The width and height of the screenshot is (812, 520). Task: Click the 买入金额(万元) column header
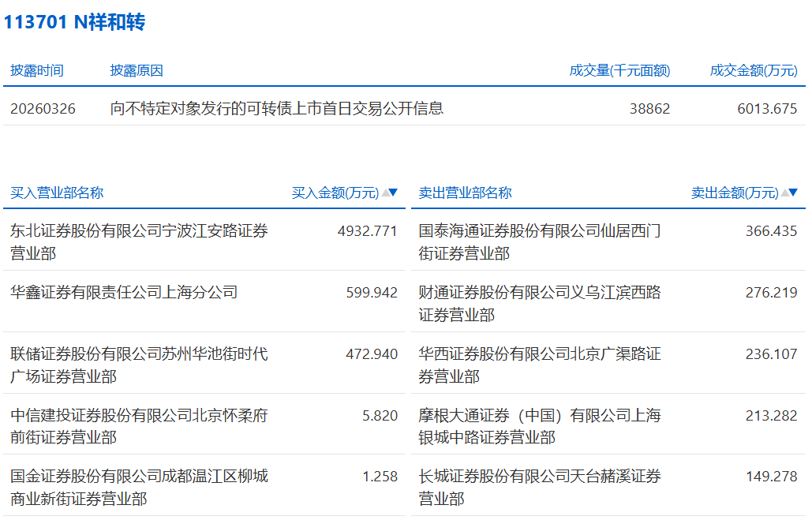point(335,193)
